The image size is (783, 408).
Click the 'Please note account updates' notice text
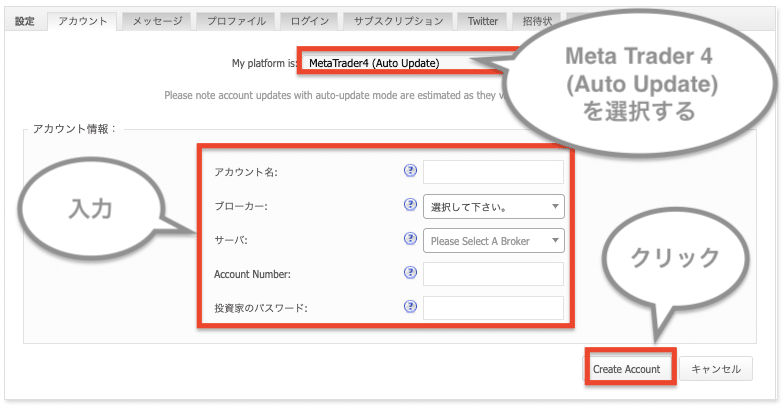tap(335, 95)
